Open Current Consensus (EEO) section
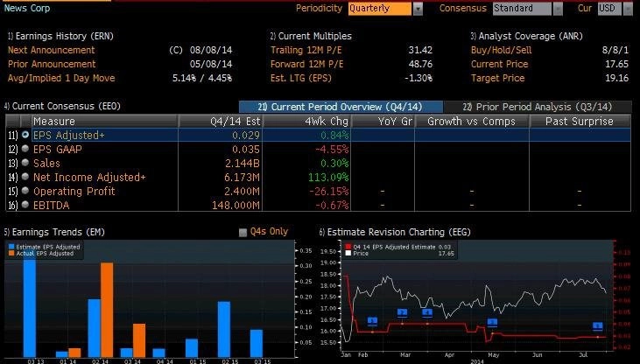Screen dimensions: 640x364 (62, 106)
